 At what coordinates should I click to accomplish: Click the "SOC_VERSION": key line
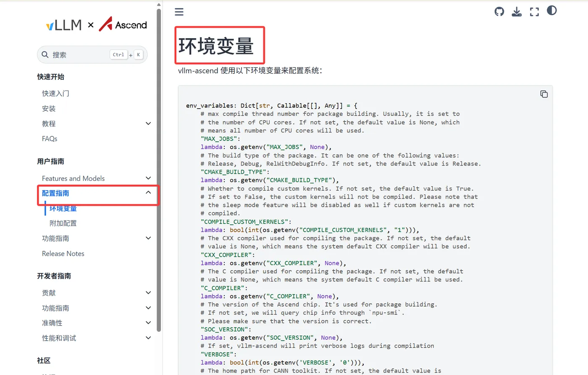tap(226, 330)
